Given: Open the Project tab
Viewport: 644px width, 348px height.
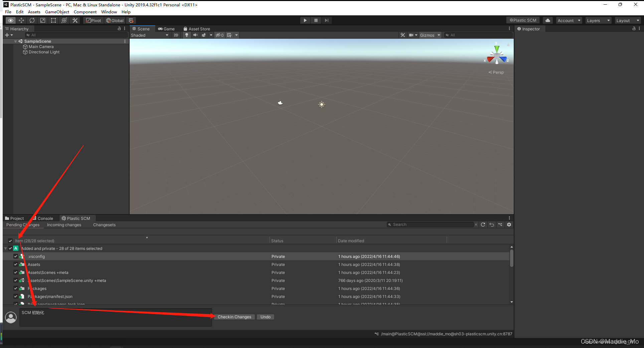Looking at the screenshot, I should coord(14,219).
